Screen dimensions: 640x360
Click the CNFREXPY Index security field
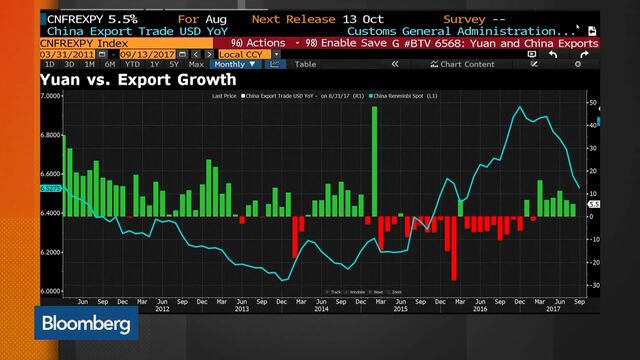coord(127,43)
